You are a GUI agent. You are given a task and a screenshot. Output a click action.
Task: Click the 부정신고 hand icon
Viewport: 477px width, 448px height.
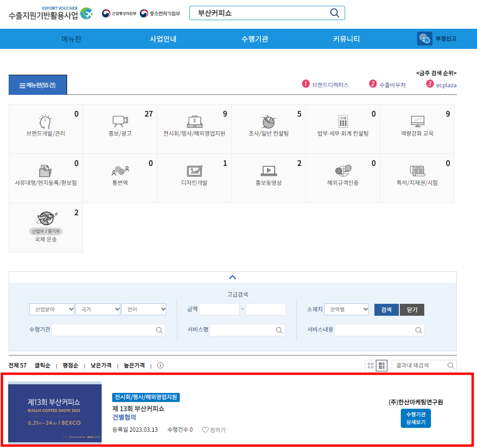pos(424,39)
